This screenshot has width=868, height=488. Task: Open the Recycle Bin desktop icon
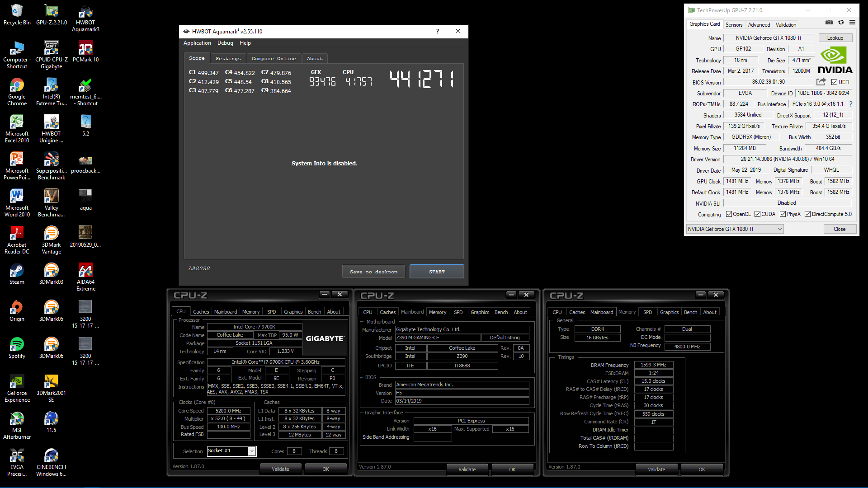17,15
